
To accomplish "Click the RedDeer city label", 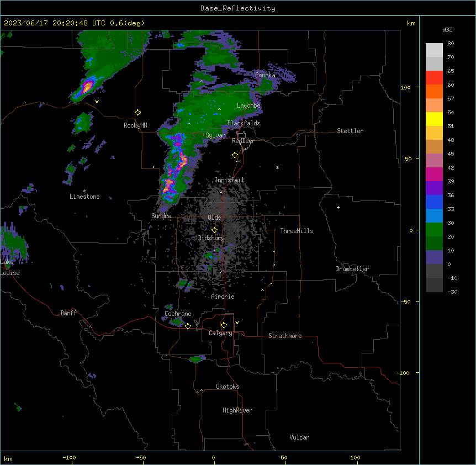I will point(243,141).
